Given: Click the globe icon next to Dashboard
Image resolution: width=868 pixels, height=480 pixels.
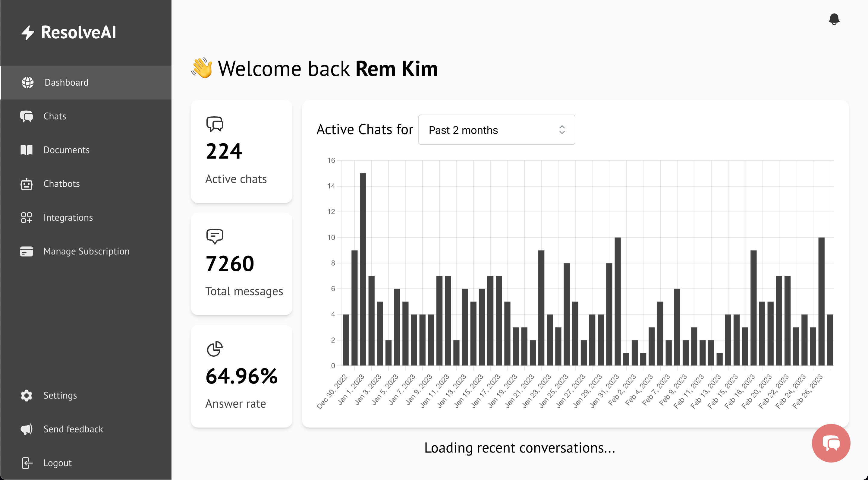Looking at the screenshot, I should (27, 82).
